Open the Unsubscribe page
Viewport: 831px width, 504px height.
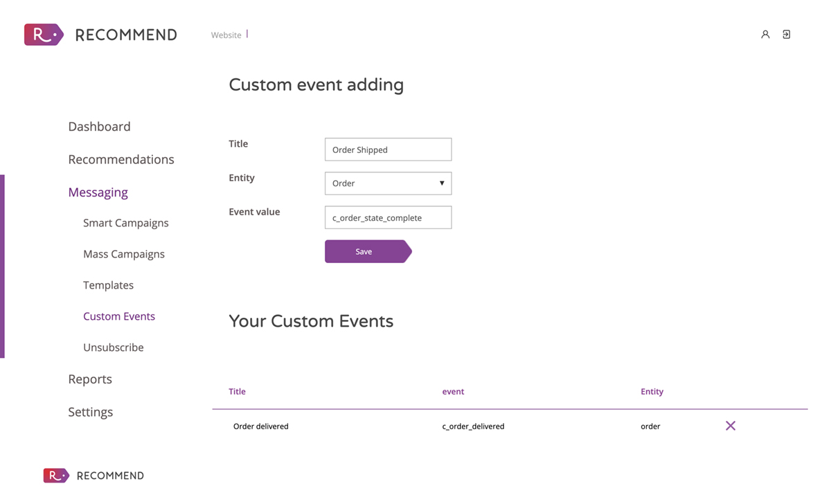click(114, 348)
